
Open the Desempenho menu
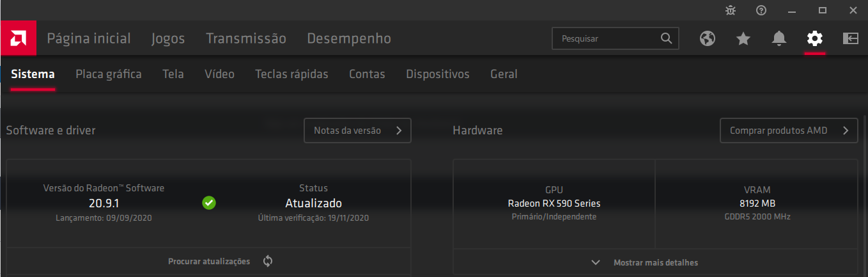(x=349, y=38)
